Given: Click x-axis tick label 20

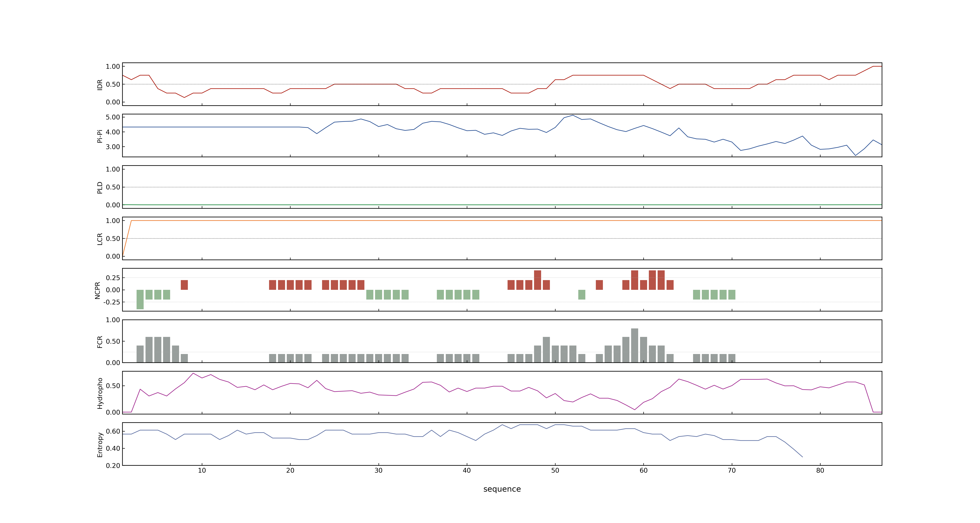Looking at the screenshot, I should (x=290, y=470).
